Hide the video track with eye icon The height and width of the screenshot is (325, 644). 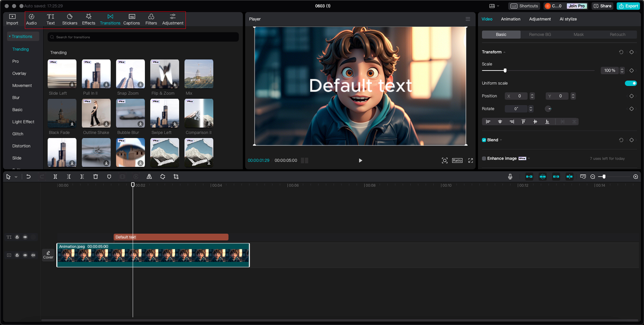click(x=25, y=255)
